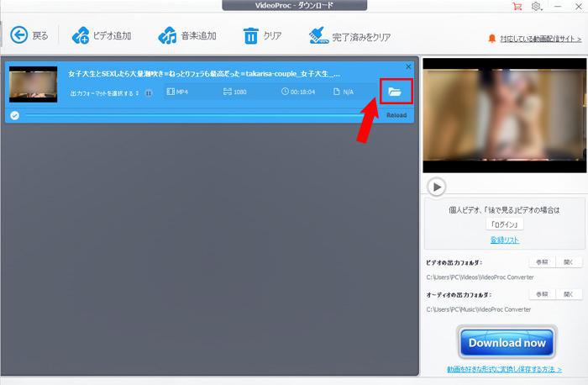Viewport: 588px width, 385px height.
Task: Click 開く for audio output folder
Action: [569, 294]
